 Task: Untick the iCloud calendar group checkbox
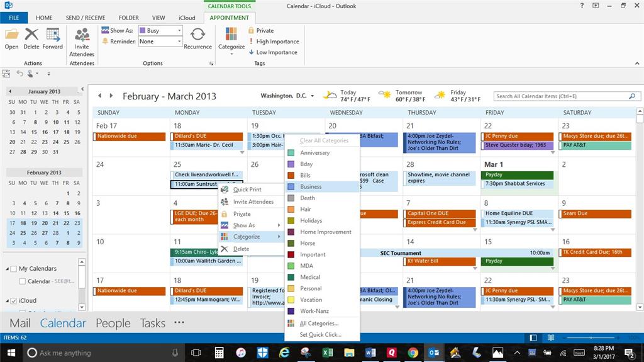(x=14, y=301)
